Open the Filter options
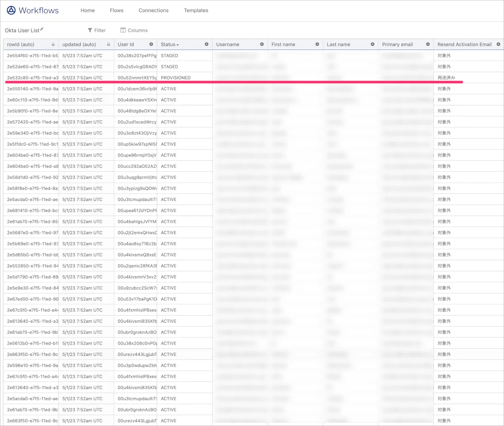This screenshot has height=426, width=504. pos(97,30)
